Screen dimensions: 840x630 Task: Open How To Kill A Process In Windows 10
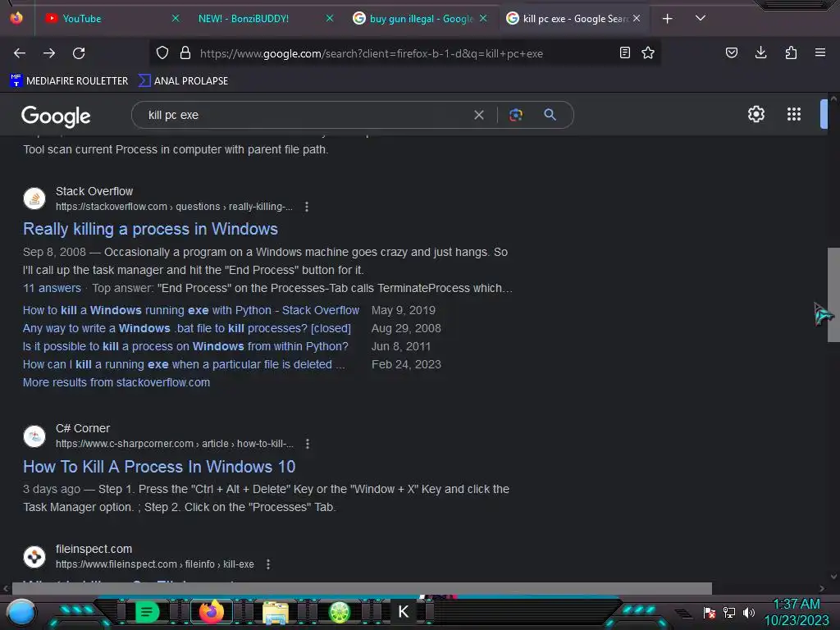(159, 467)
